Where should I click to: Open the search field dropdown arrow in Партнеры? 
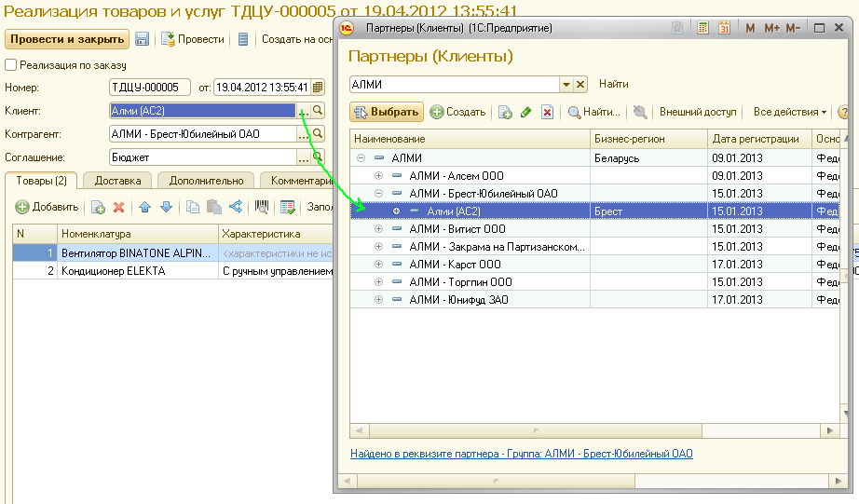click(x=566, y=85)
